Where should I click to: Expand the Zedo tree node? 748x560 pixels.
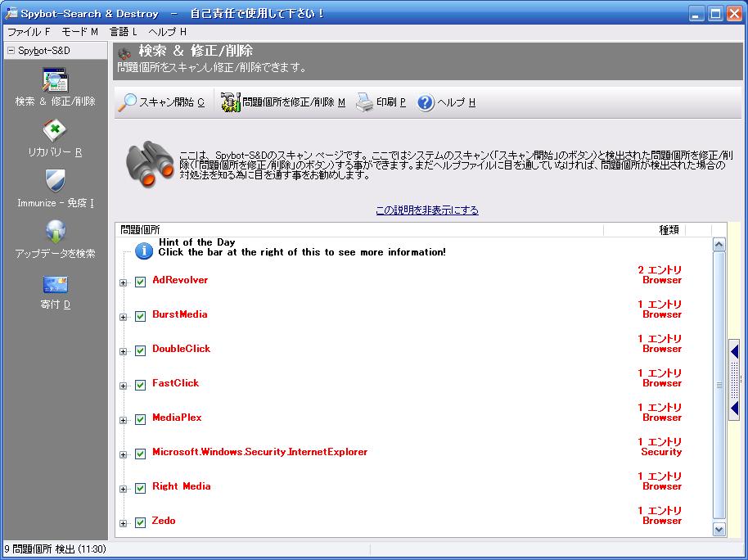[x=123, y=523]
